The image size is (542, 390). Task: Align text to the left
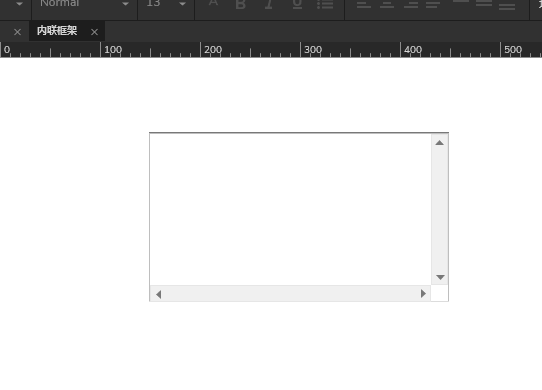[364, 4]
